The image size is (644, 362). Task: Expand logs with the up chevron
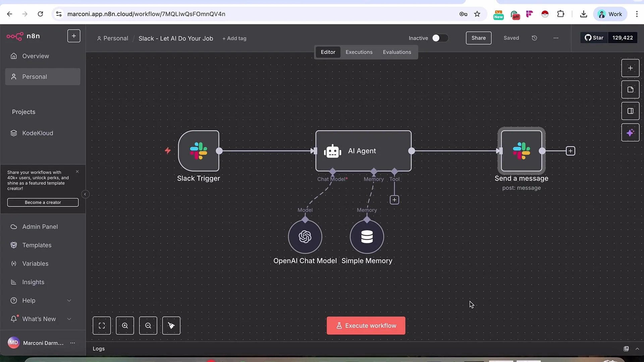coord(637,349)
